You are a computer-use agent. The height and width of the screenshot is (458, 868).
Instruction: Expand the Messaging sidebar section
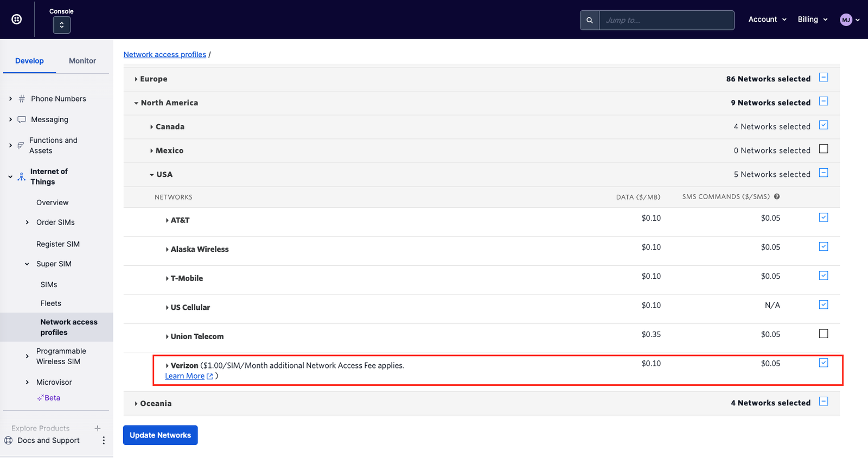(x=10, y=119)
